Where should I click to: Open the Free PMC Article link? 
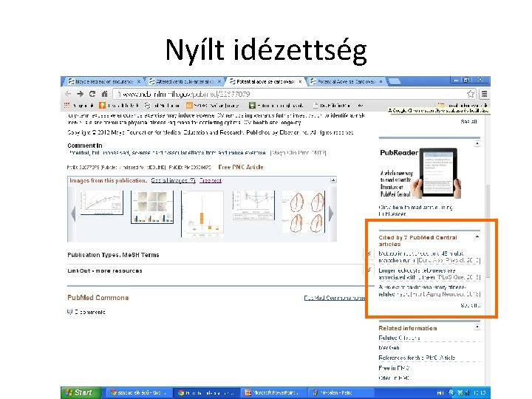tap(241, 167)
